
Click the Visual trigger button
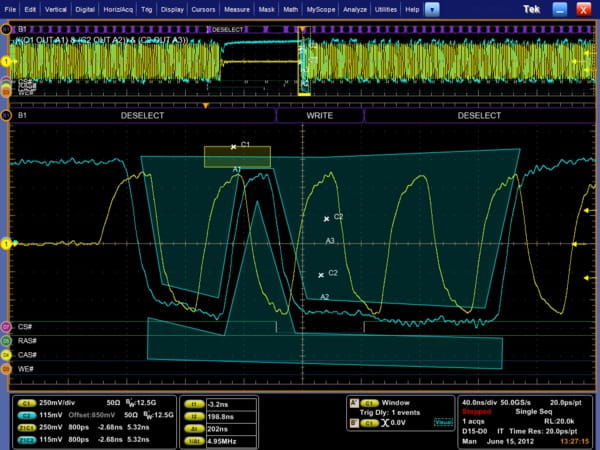(x=440, y=423)
